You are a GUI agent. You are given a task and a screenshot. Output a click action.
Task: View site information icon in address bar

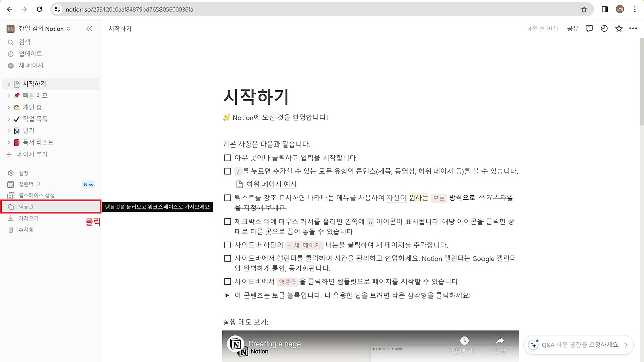[57, 9]
